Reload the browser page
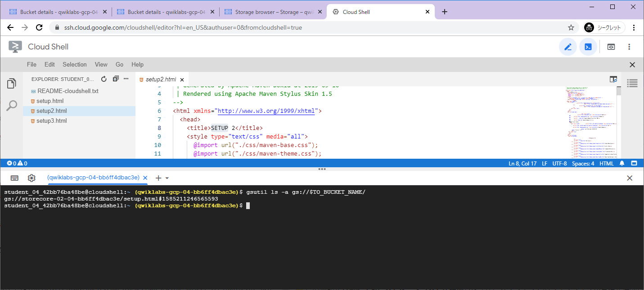Screen dimensions: 644x290 click(39, 27)
